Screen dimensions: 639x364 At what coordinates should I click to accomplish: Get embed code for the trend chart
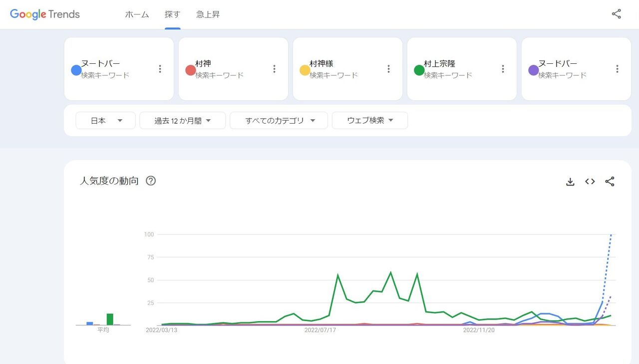click(590, 182)
